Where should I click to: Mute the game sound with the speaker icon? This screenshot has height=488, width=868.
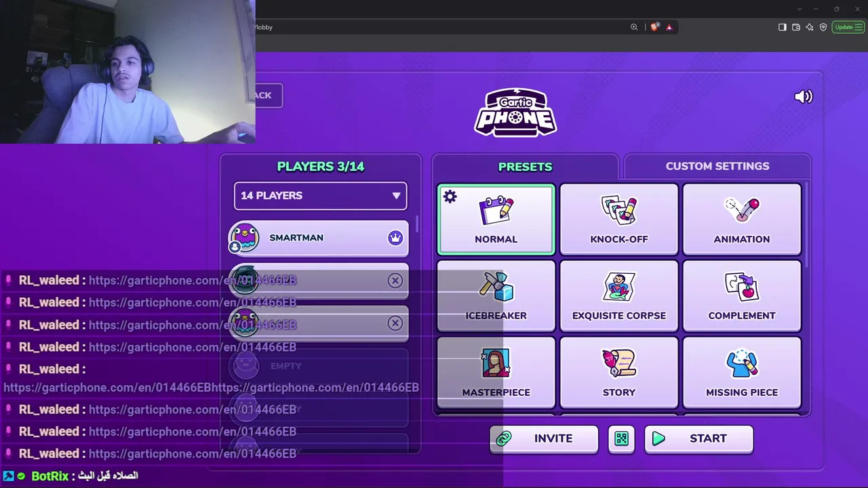point(803,97)
